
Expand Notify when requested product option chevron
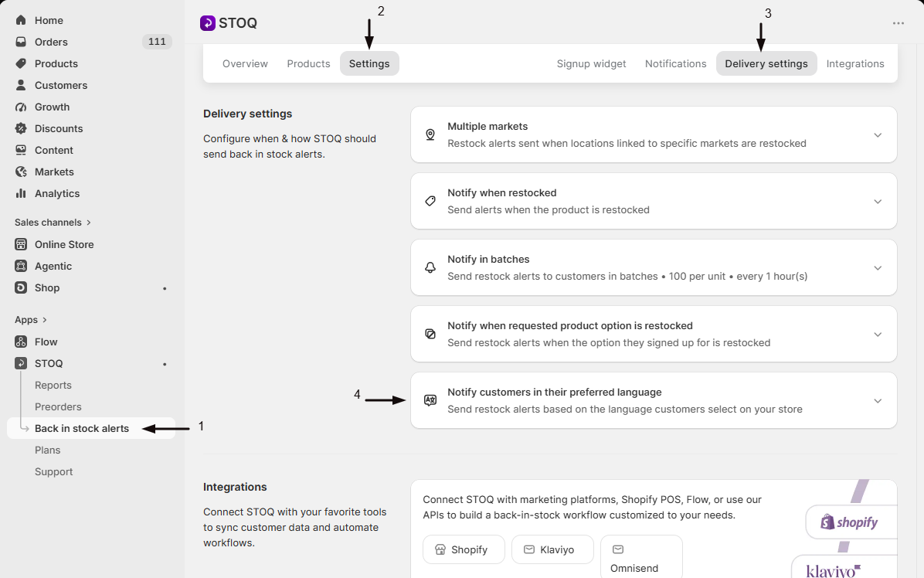[x=878, y=335]
